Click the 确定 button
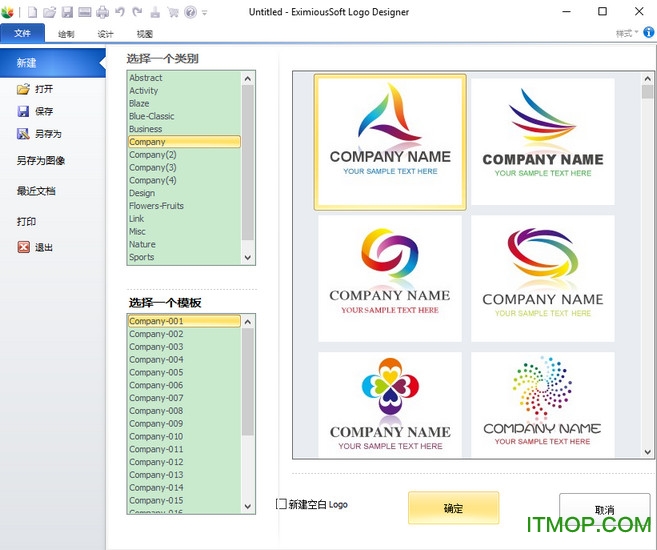The width and height of the screenshot is (657, 550). click(453, 508)
